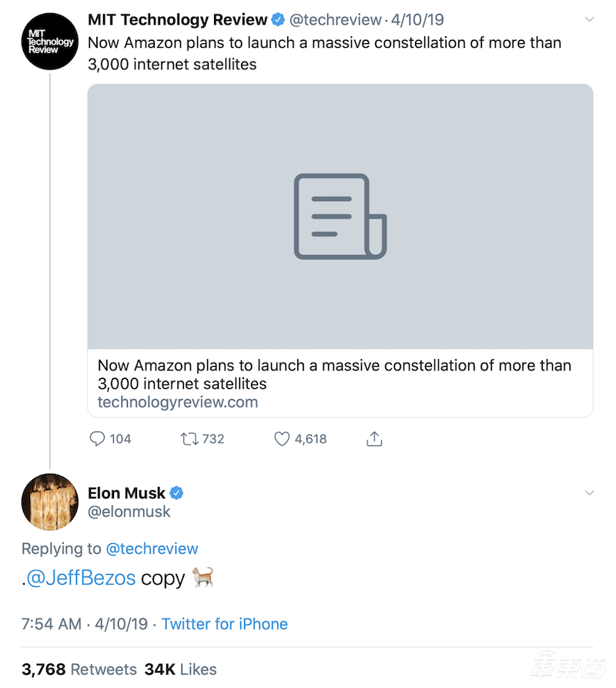
Task: Like the MIT Technology Review tweet
Action: (282, 438)
